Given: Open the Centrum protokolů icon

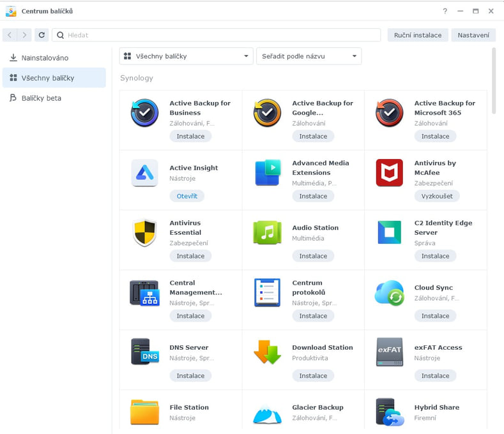Looking at the screenshot, I should pyautogui.click(x=267, y=292).
